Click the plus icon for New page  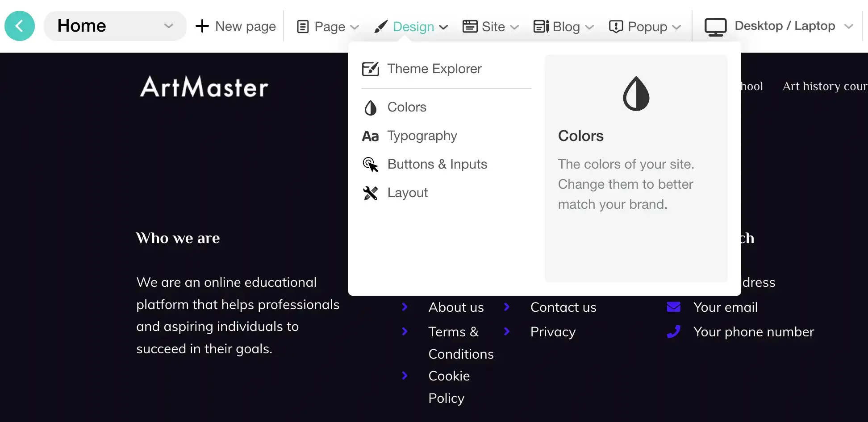tap(202, 26)
